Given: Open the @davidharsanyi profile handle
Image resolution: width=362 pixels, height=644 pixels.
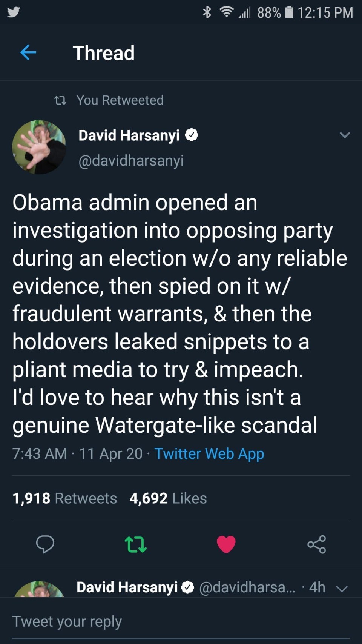Looking at the screenshot, I should click(x=131, y=160).
